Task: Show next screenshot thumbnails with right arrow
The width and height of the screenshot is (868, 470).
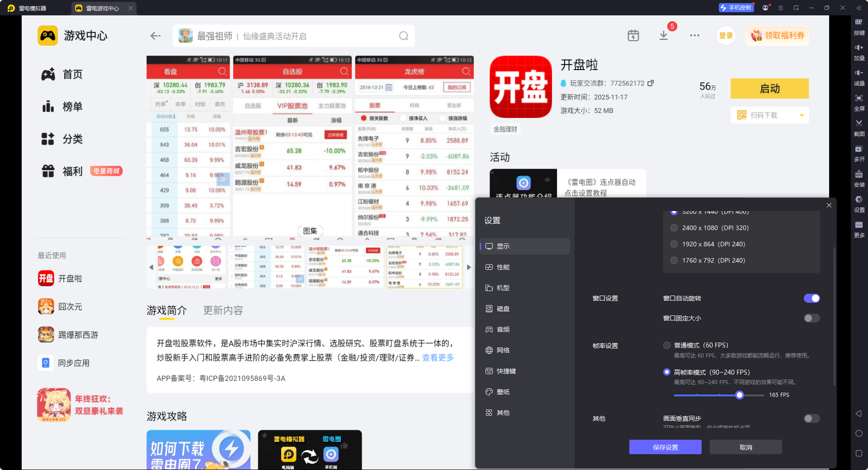Action: coord(469,267)
